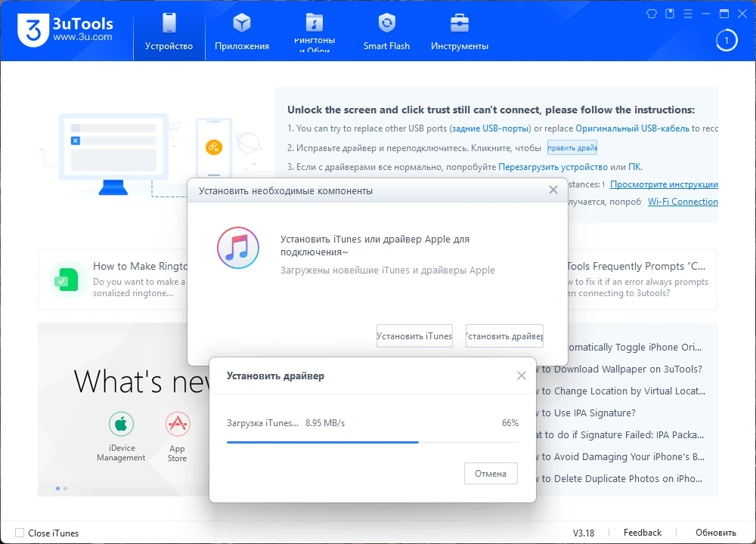Switch to the Рингтоны и Обои tab
This screenshot has width=756, height=544.
[x=314, y=32]
